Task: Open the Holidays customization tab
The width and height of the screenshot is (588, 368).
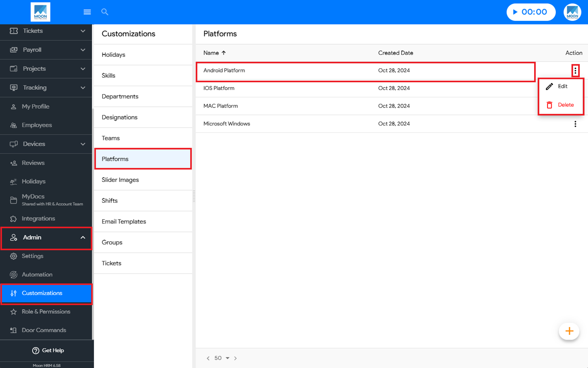Action: tap(143, 55)
